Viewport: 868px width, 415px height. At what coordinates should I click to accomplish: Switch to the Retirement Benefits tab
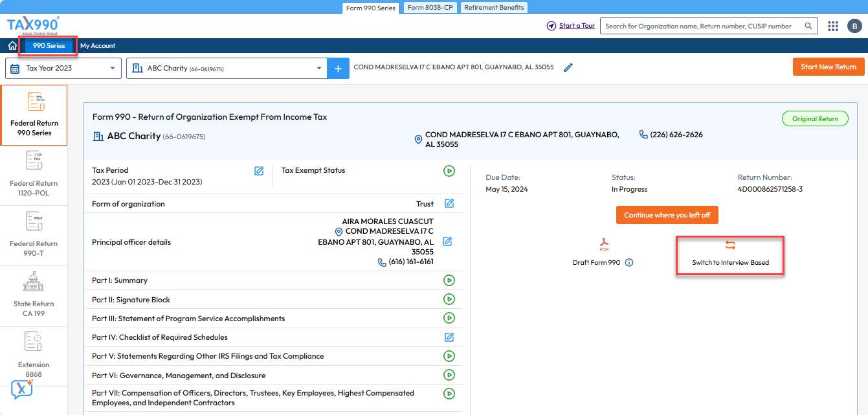point(494,8)
